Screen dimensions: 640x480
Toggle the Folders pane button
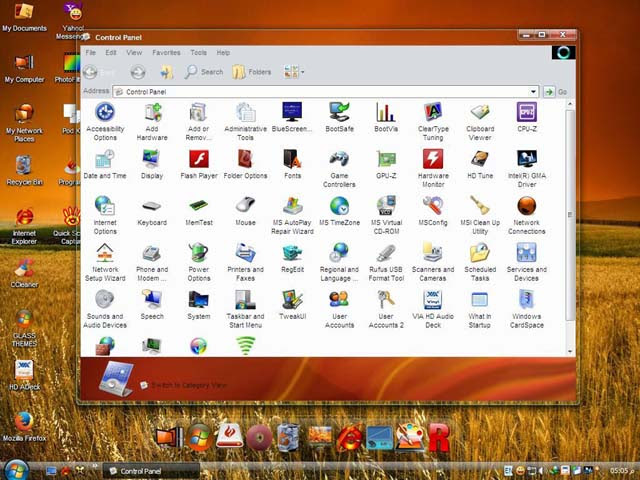(251, 72)
